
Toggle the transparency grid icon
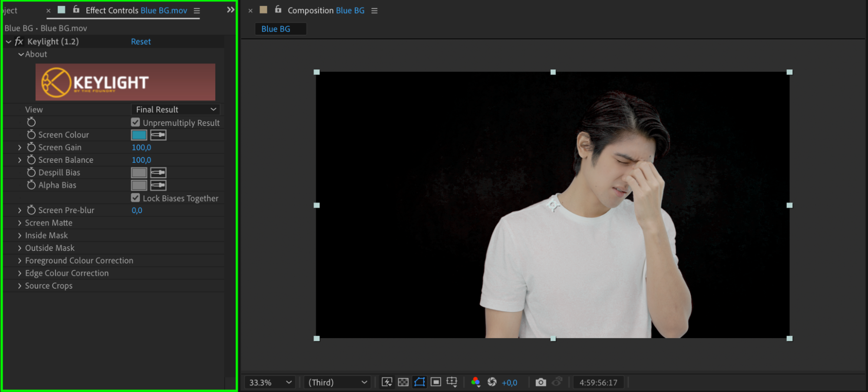[x=403, y=382]
